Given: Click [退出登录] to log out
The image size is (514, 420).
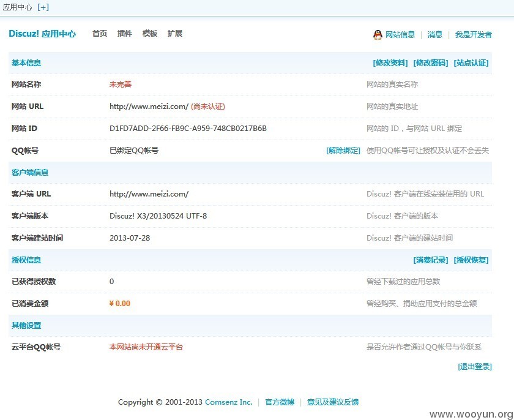Looking at the screenshot, I should [475, 367].
